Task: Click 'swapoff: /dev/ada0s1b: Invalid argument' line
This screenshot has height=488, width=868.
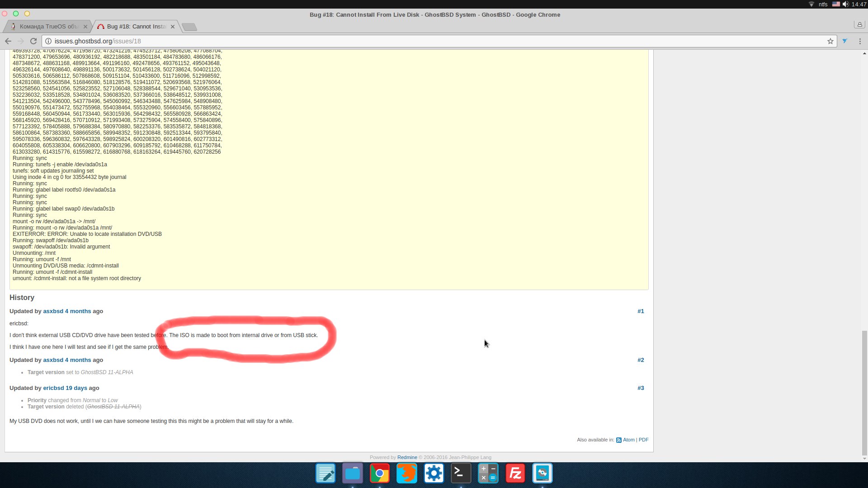Action: point(61,247)
